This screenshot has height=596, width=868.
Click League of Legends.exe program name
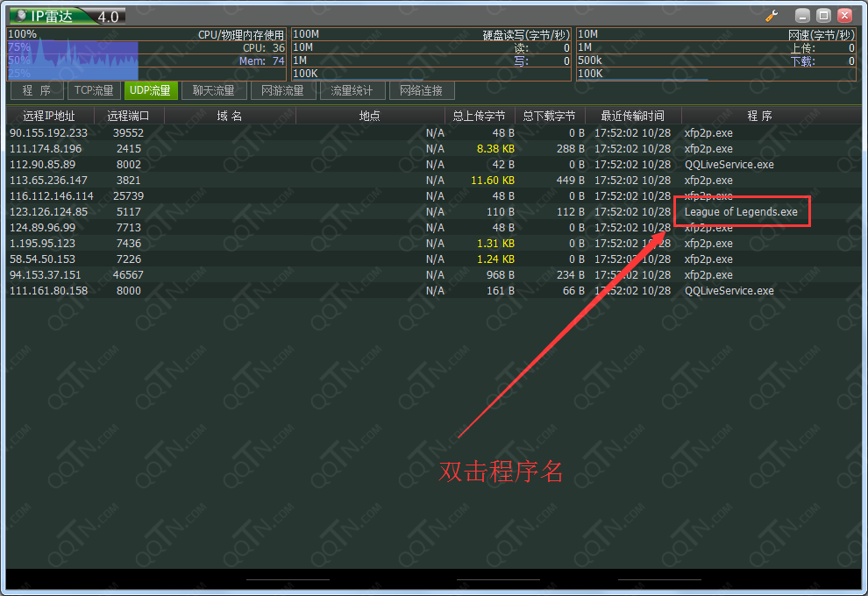point(741,212)
